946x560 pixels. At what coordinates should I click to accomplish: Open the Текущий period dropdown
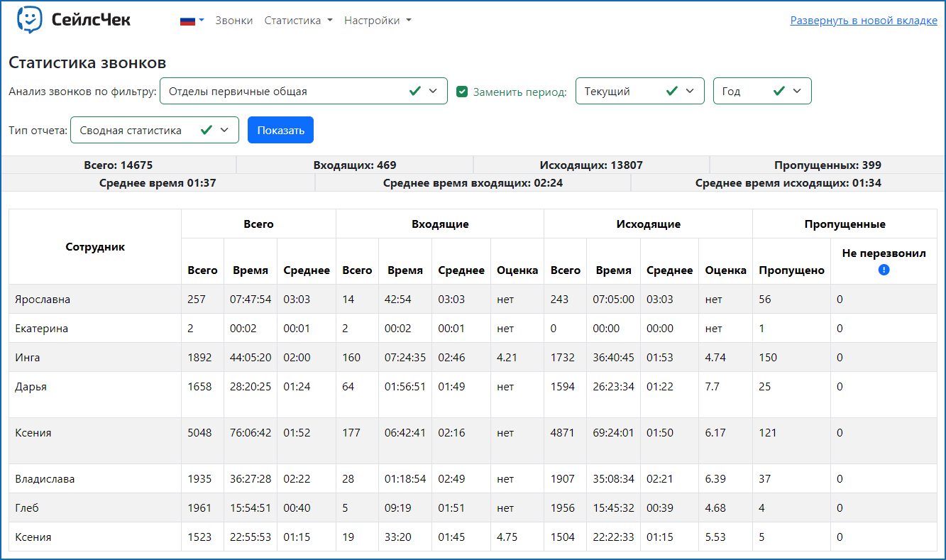click(639, 91)
